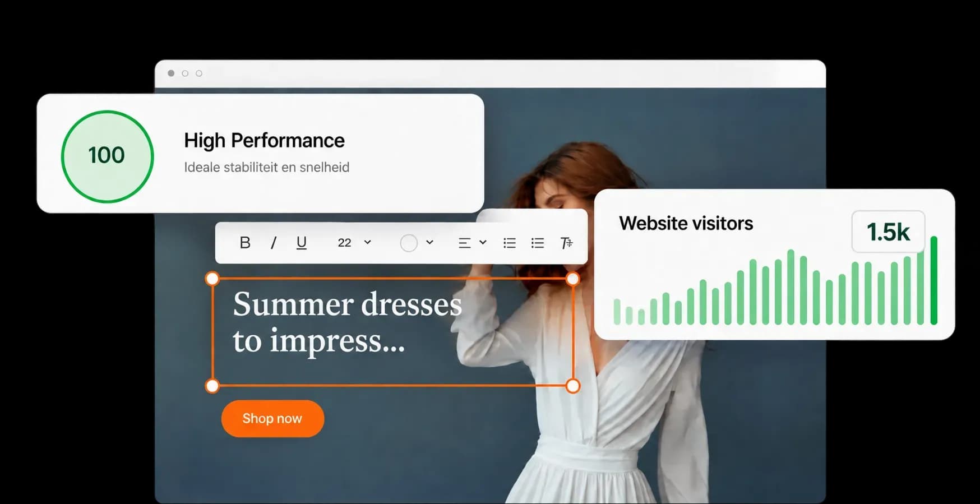Click the Shop now button
The width and height of the screenshot is (980, 504).
point(272,419)
